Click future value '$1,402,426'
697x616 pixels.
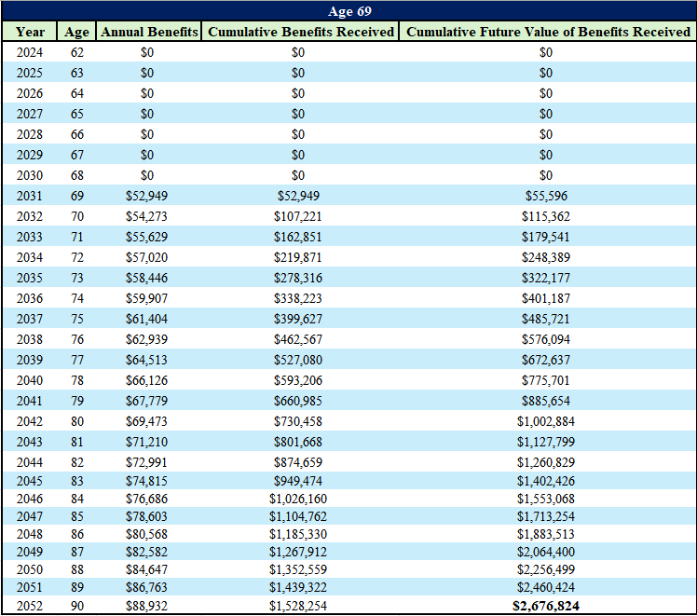pyautogui.click(x=546, y=481)
